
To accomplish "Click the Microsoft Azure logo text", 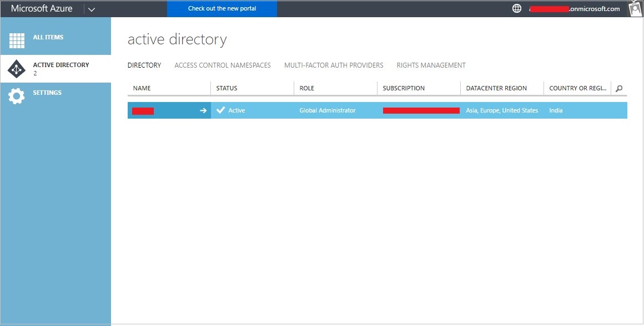I will (42, 9).
